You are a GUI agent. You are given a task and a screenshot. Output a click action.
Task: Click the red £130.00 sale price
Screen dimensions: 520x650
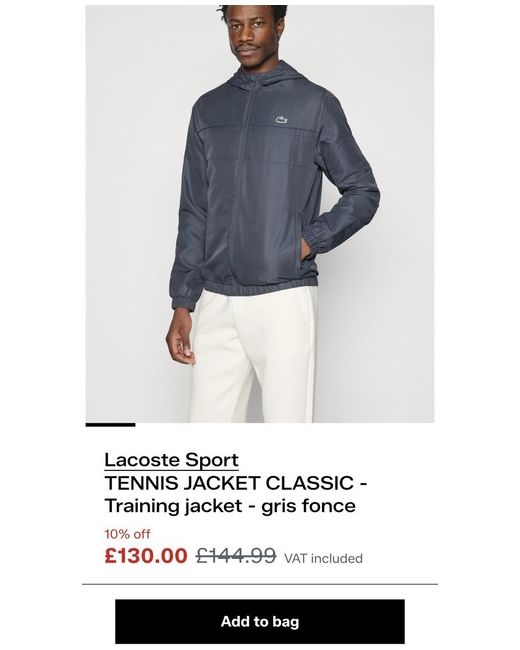pos(146,555)
